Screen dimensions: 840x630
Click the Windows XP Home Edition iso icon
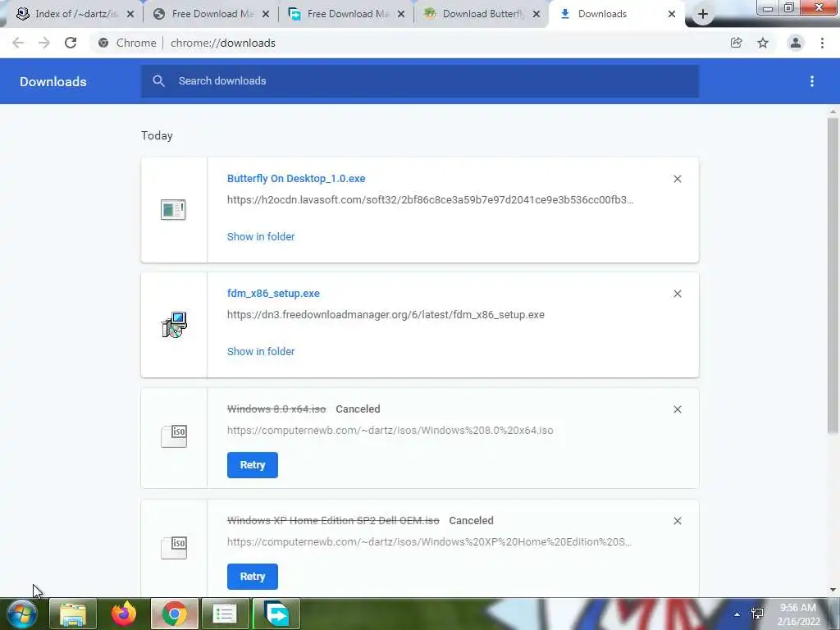[174, 547]
